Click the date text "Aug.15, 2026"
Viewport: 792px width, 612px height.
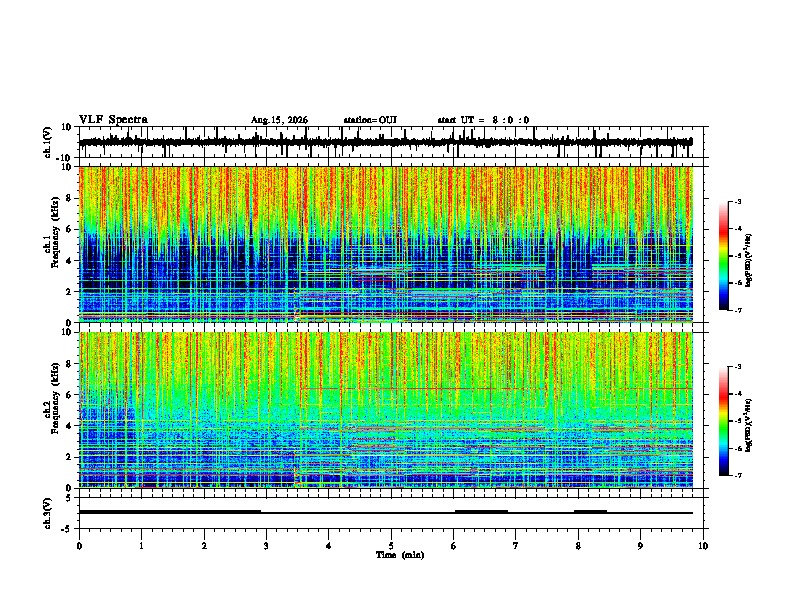pos(279,120)
